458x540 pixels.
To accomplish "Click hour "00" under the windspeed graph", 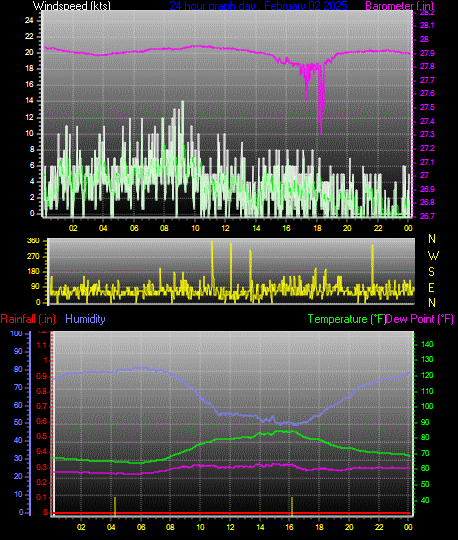I will 408,228.
